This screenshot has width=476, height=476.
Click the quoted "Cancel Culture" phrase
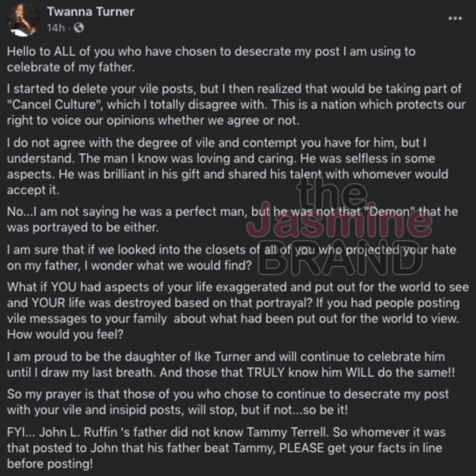pyautogui.click(x=55, y=105)
